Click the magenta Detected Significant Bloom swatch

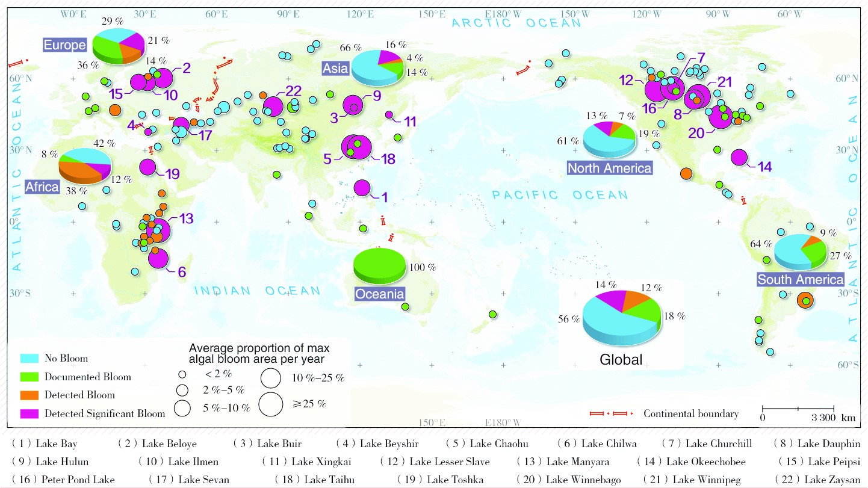[x=29, y=413]
